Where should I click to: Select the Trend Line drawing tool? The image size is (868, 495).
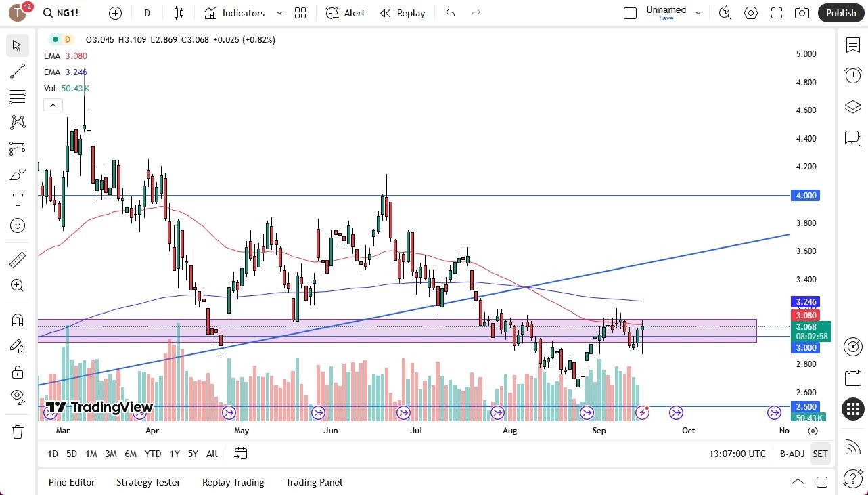click(17, 71)
